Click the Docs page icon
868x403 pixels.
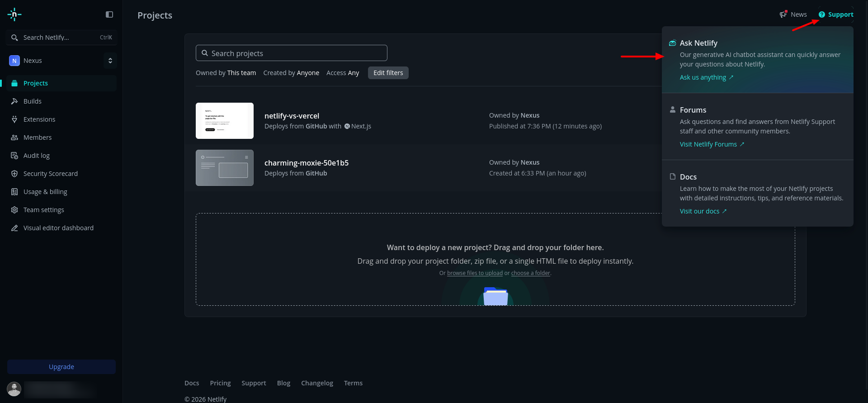tap(673, 176)
